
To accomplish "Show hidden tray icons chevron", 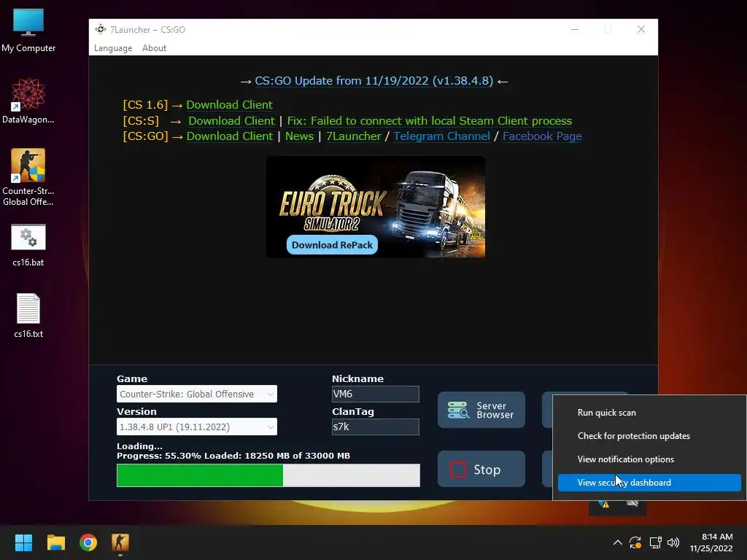I will [x=617, y=542].
